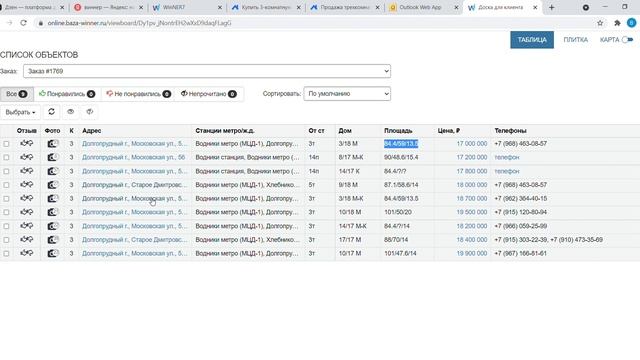The width and height of the screenshot is (640, 360).
Task: Open the Заказ #1769 order dropdown
Action: point(207,71)
